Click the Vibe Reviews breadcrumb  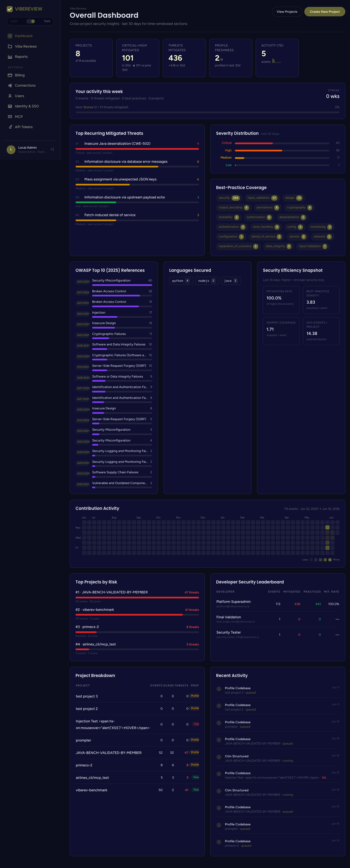(x=78, y=9)
